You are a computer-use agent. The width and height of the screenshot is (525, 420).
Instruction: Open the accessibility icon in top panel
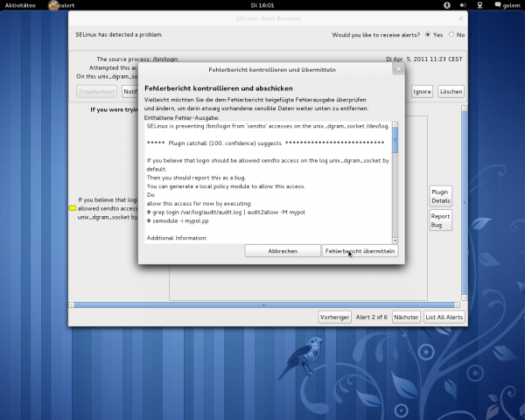446,5
